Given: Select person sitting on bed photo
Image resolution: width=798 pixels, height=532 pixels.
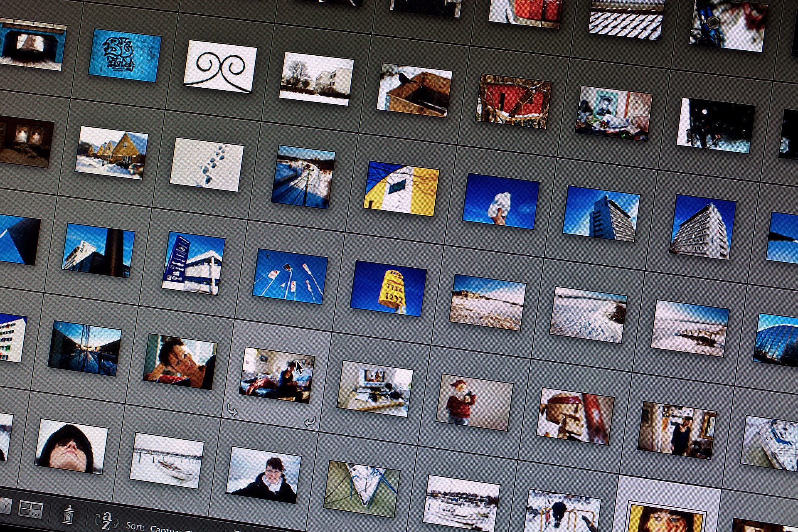Looking at the screenshot, I should pyautogui.click(x=277, y=375).
